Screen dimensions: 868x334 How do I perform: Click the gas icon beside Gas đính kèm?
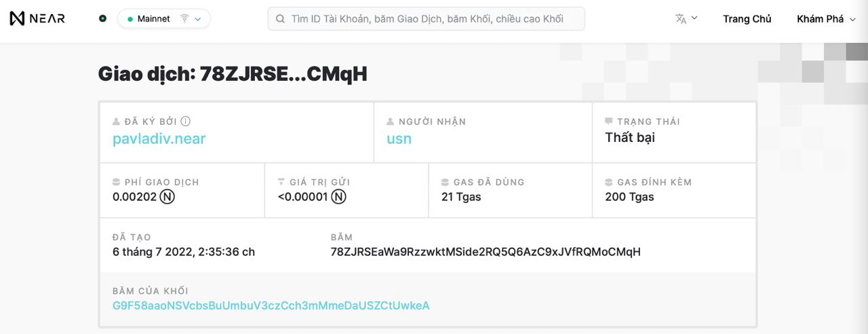[x=609, y=182]
